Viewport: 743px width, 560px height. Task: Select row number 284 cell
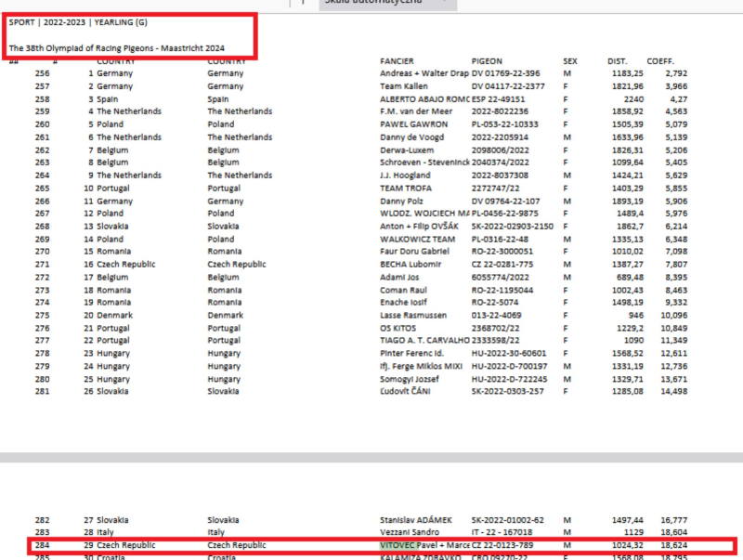42,545
